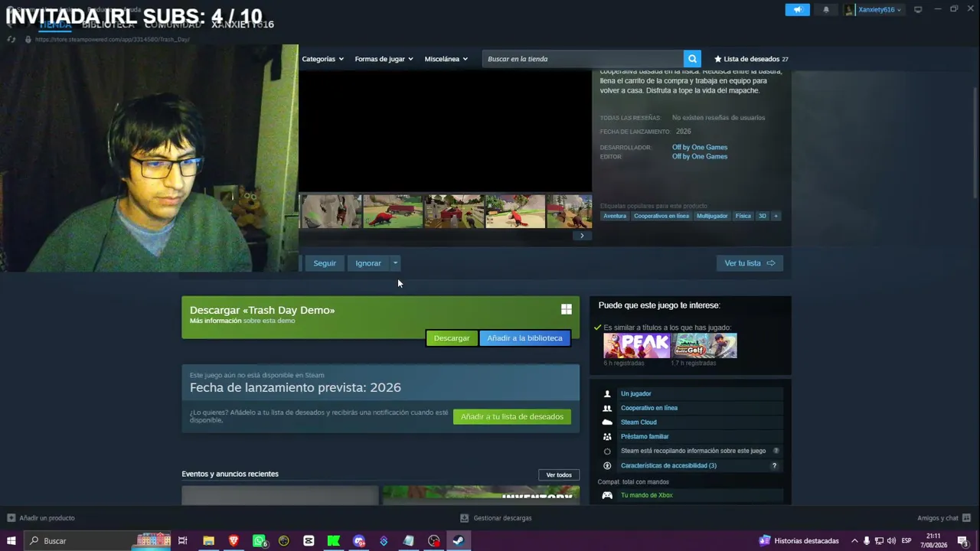Expand the Categorías dropdown menu
The image size is (980, 551).
pyautogui.click(x=322, y=59)
